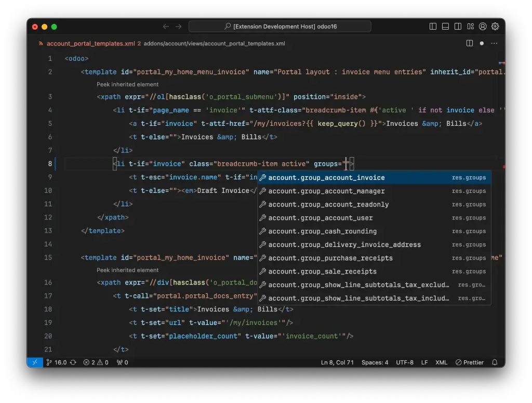
Task: Toggle the forwarded ports indicator
Action: (x=121, y=362)
